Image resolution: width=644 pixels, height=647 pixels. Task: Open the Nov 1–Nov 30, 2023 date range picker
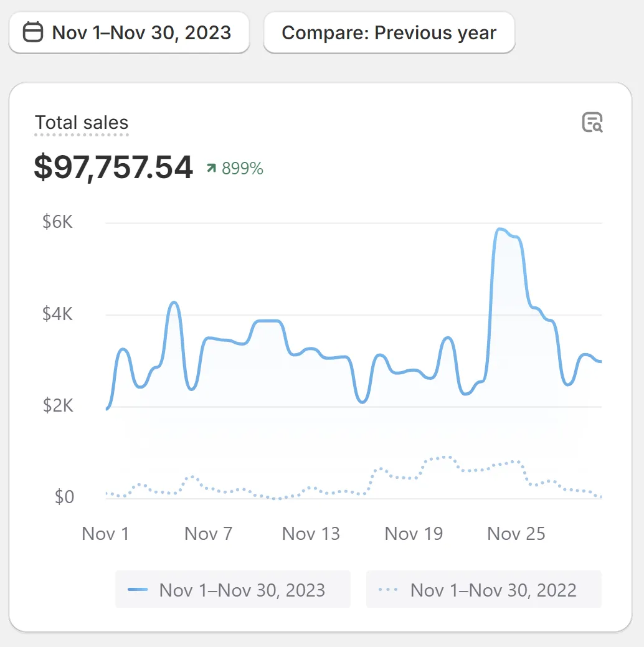pyautogui.click(x=129, y=32)
